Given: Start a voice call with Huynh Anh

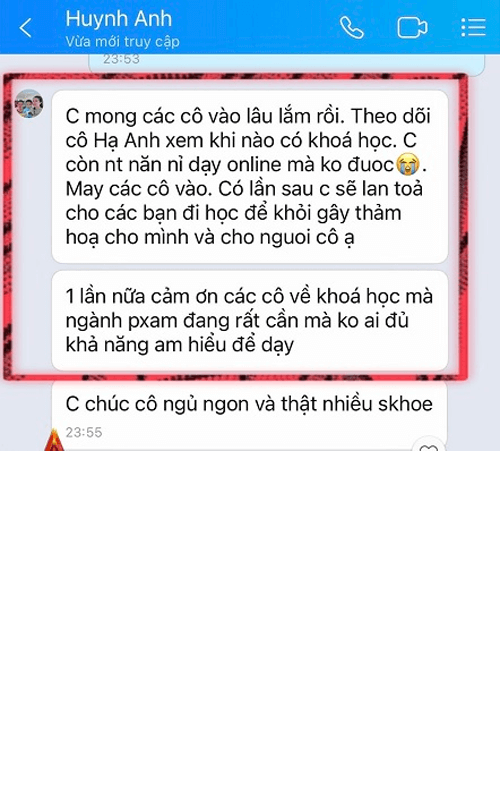Looking at the screenshot, I should coord(352,28).
